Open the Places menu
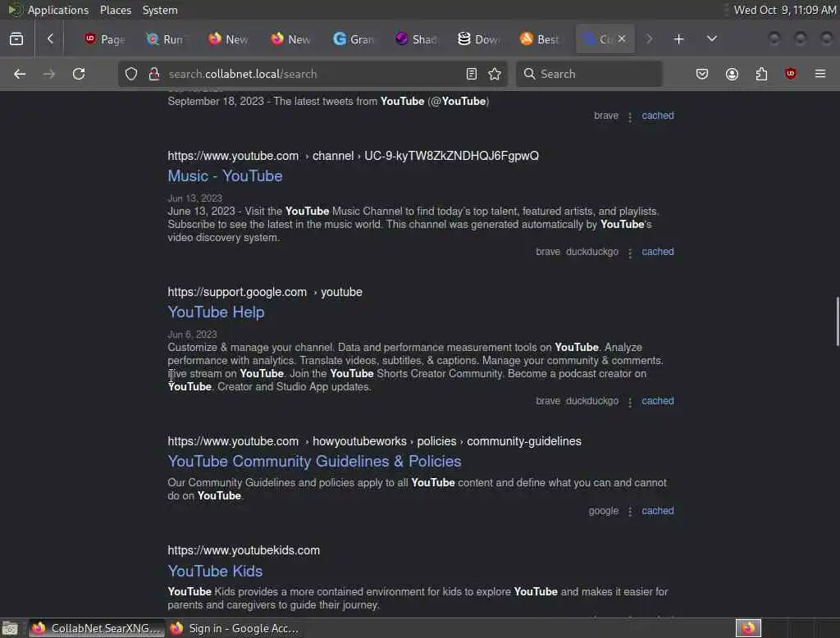Viewport: 840px width, 638px height. coord(116,10)
